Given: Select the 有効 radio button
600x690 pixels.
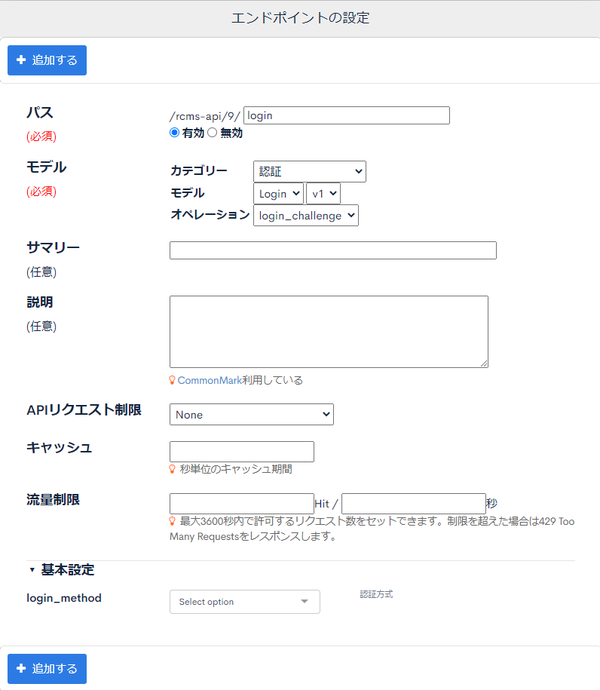Looking at the screenshot, I should pyautogui.click(x=174, y=132).
